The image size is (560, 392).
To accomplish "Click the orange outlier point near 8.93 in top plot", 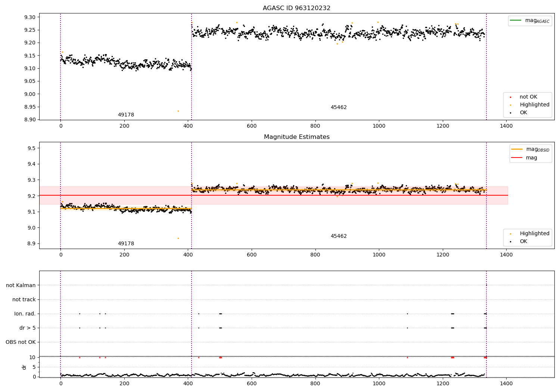I will [178, 111].
